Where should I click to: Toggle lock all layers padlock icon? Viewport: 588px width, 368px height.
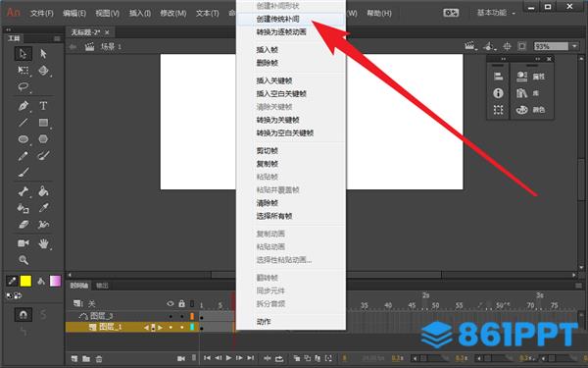pyautogui.click(x=182, y=303)
